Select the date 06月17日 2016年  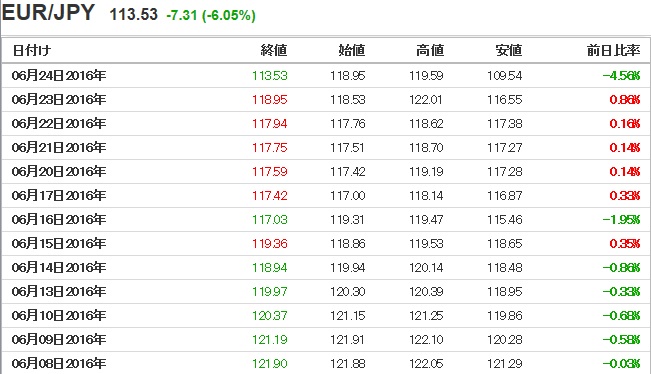click(59, 196)
